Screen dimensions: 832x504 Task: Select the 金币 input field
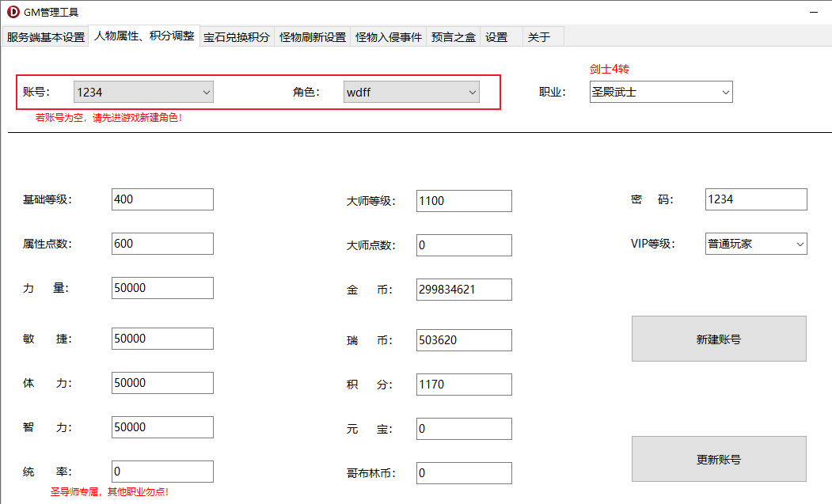pyautogui.click(x=464, y=290)
